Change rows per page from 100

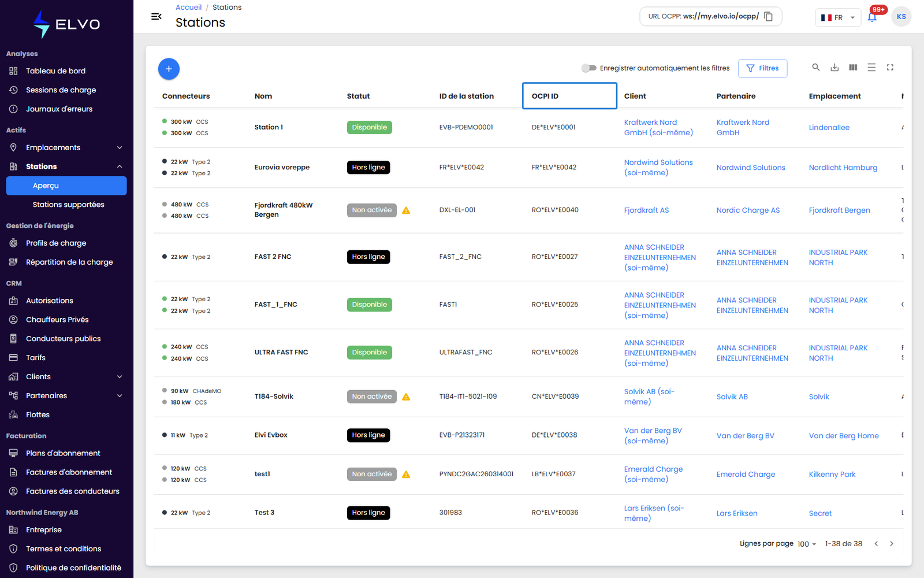[x=806, y=544]
